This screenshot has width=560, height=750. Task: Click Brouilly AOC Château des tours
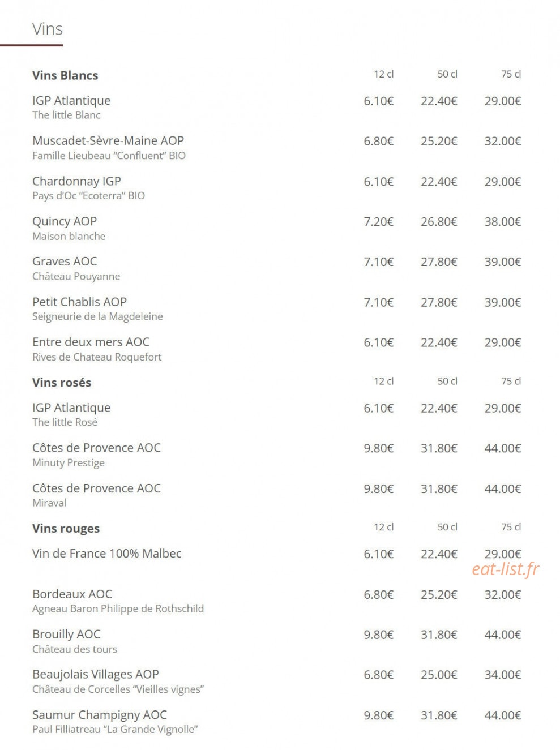coord(75,641)
